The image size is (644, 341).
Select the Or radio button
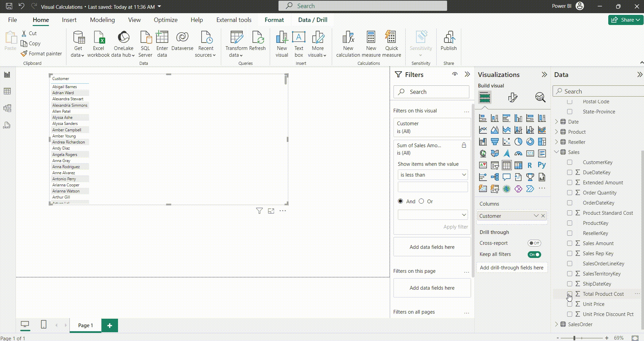[x=421, y=201]
